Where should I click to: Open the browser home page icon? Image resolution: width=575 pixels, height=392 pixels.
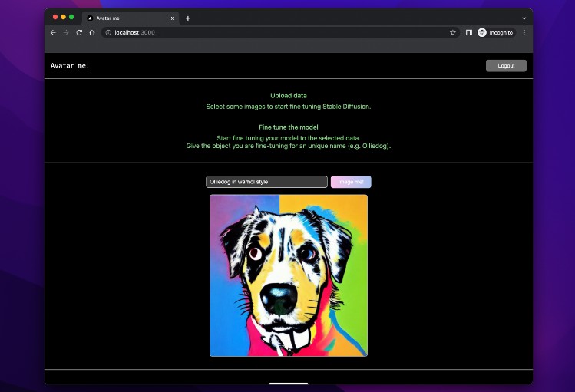point(92,33)
